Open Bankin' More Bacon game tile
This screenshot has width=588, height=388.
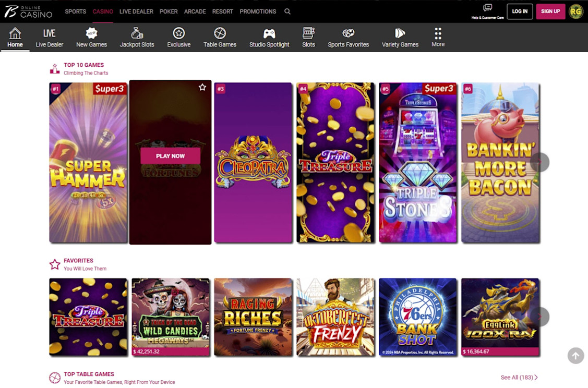501,163
